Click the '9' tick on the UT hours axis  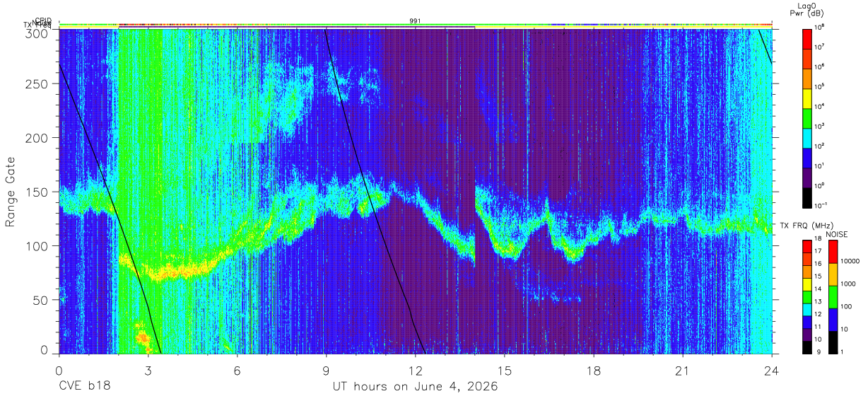click(326, 370)
